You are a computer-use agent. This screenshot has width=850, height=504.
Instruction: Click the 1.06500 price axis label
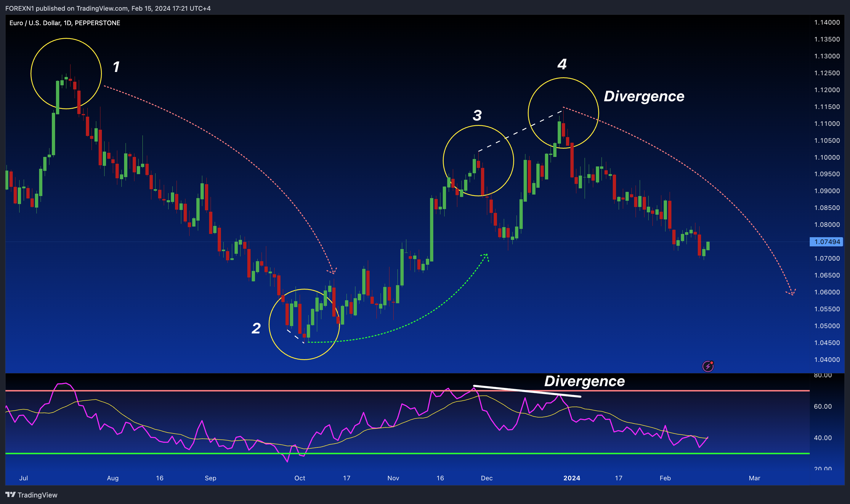pos(827,275)
